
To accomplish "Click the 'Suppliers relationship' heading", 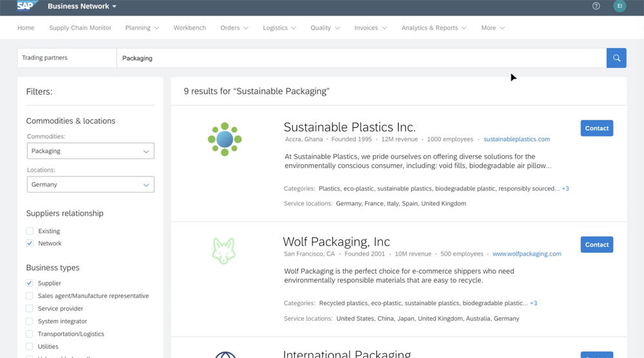I will pos(65,213).
